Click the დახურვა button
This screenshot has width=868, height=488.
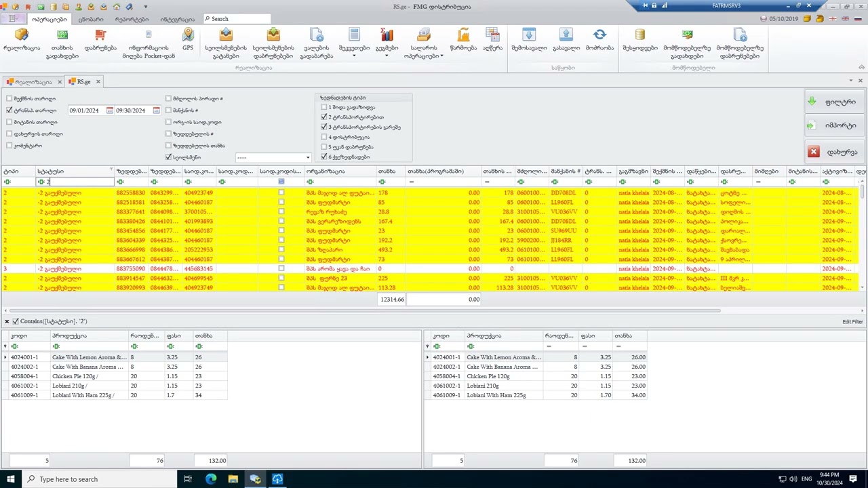pyautogui.click(x=833, y=152)
